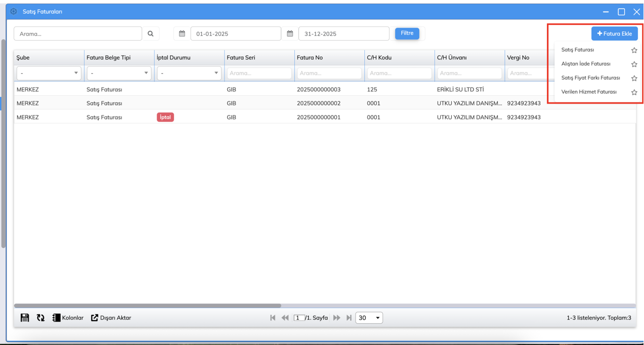
Task: Choose Alıştan İade Faturası from menu
Action: pos(586,64)
